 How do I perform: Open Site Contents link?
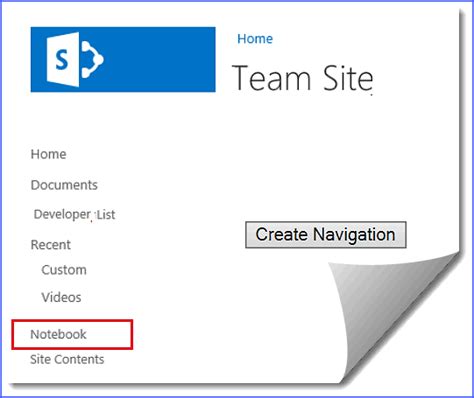coord(67,359)
